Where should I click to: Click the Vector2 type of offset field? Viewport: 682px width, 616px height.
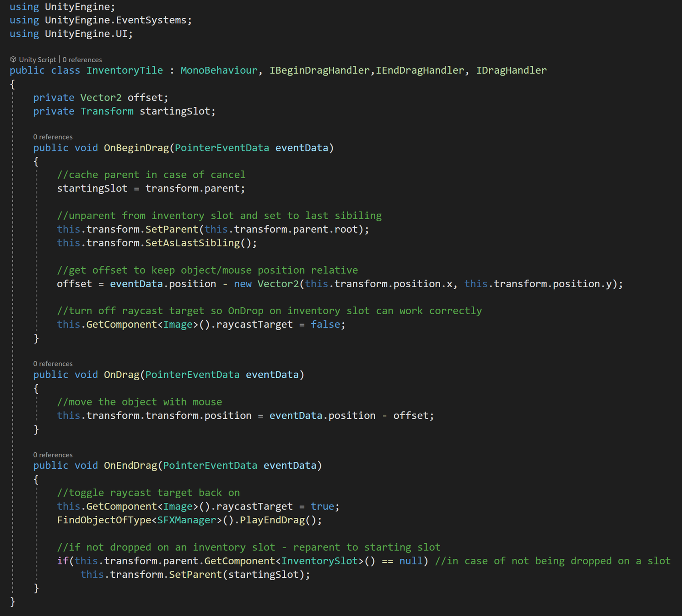coord(101,97)
